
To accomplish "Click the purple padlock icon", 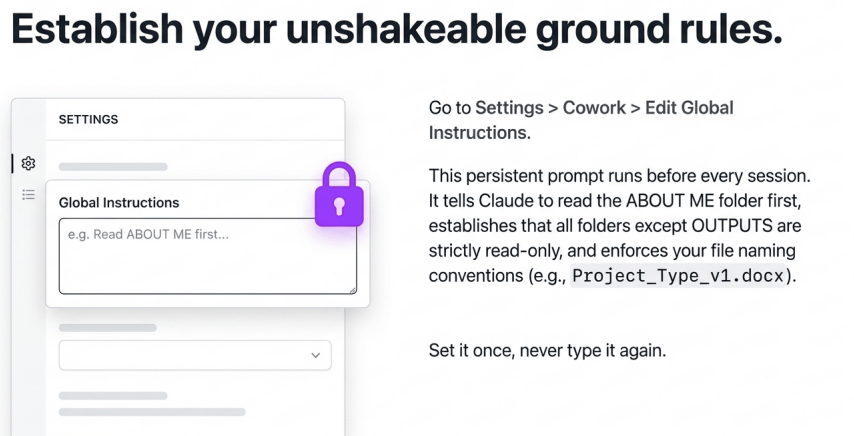I will click(x=339, y=195).
